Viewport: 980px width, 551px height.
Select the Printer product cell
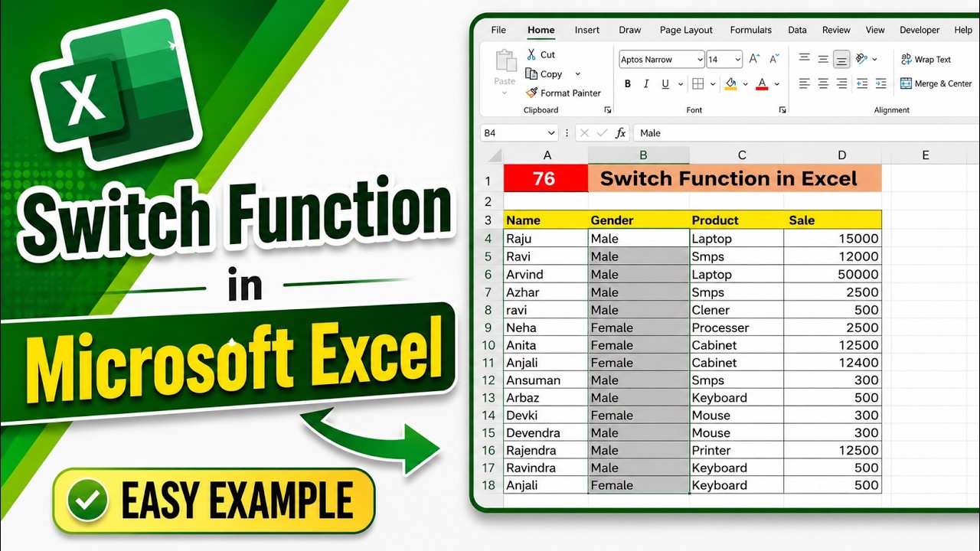click(737, 451)
